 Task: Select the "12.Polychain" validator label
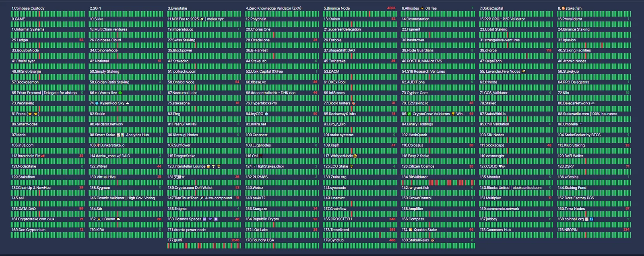pos(256,19)
